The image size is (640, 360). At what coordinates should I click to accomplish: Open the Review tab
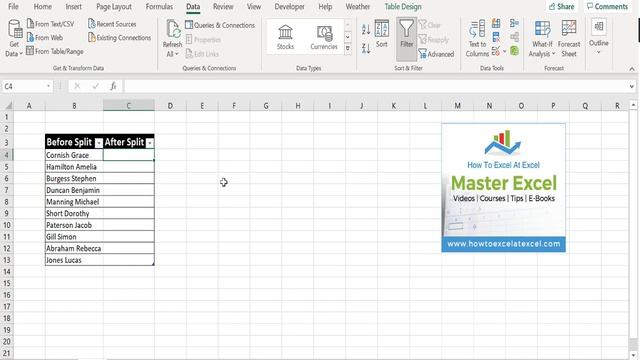pyautogui.click(x=223, y=7)
